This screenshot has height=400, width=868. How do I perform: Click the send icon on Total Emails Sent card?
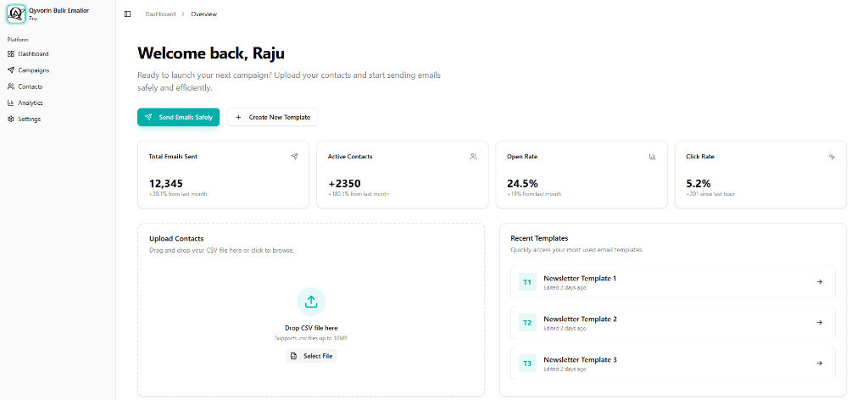point(294,157)
